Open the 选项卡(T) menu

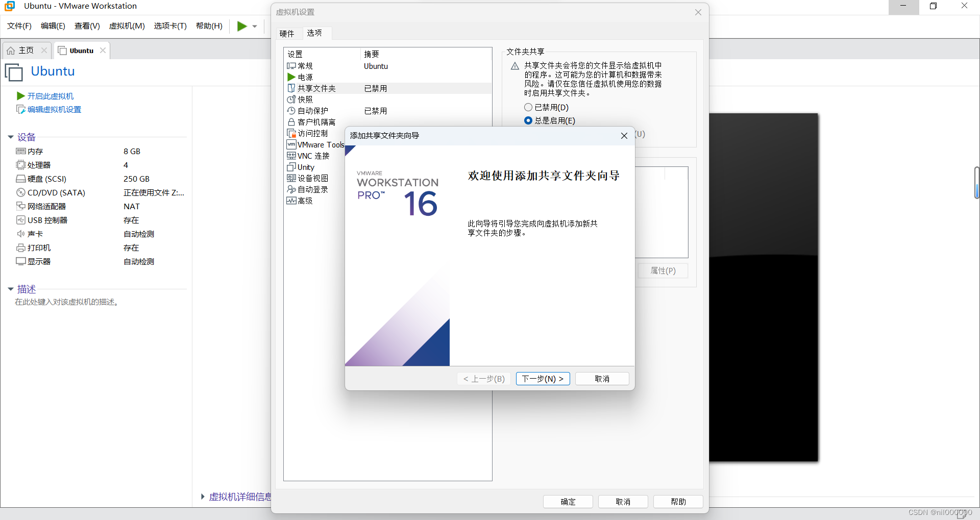pyautogui.click(x=170, y=26)
